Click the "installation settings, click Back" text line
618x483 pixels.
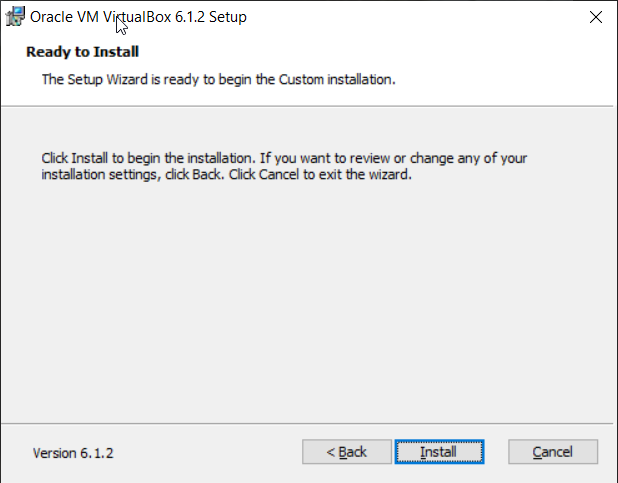(226, 173)
